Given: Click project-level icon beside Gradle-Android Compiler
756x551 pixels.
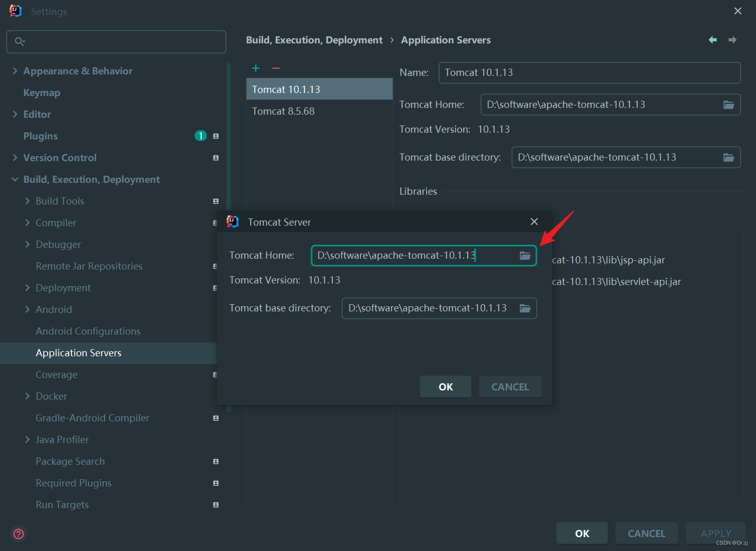Looking at the screenshot, I should (216, 418).
